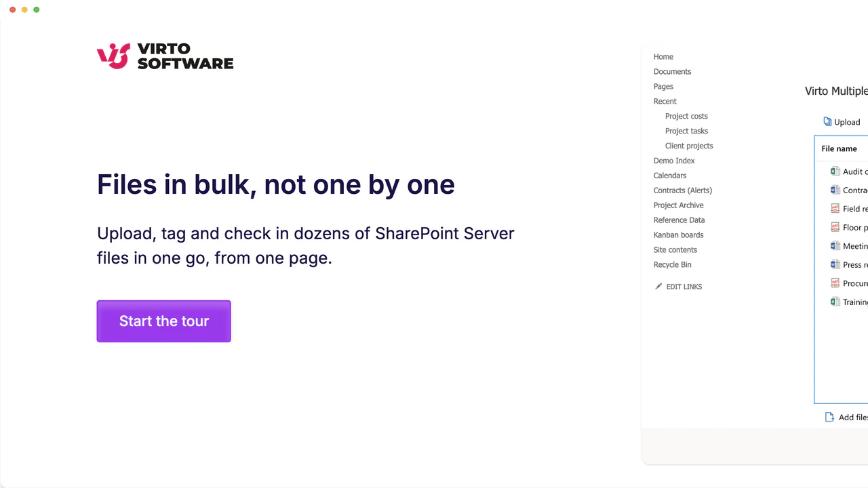
Task: Click the Add files page icon
Action: point(829,417)
